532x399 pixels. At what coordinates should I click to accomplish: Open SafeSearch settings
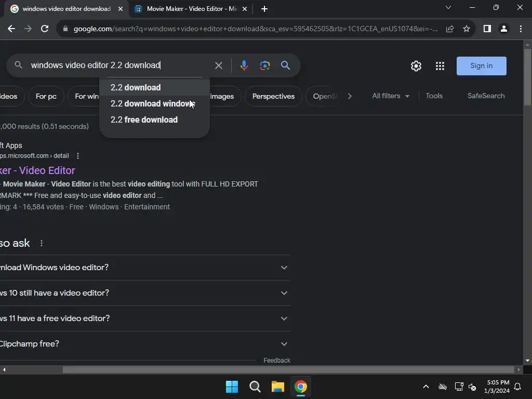point(486,96)
